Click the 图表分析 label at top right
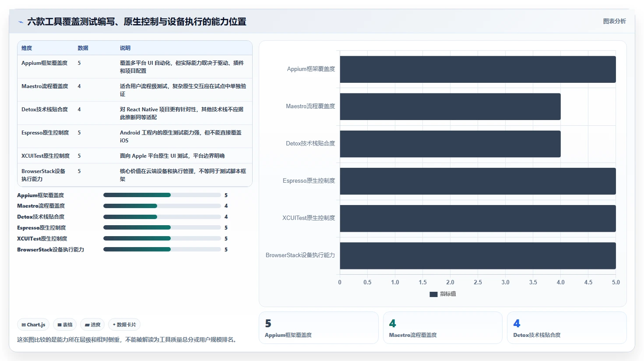 614,21
